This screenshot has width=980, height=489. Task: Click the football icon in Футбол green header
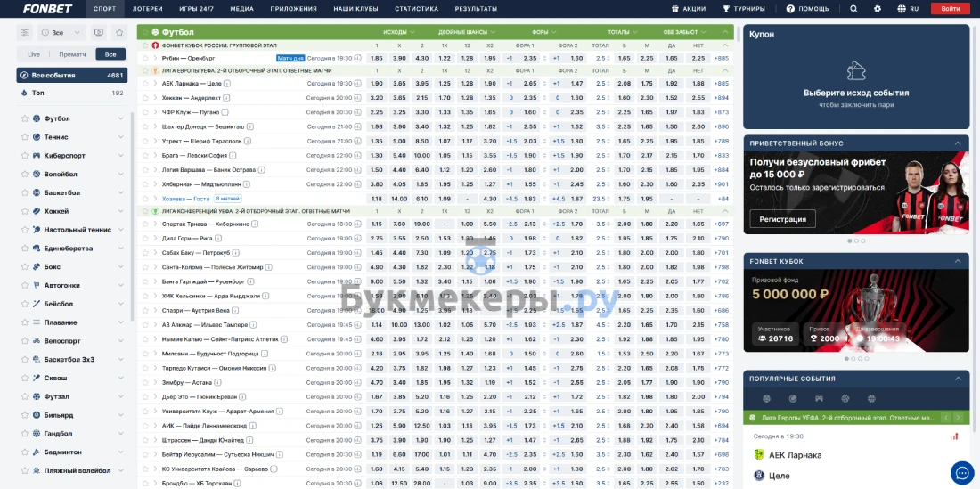pyautogui.click(x=155, y=32)
